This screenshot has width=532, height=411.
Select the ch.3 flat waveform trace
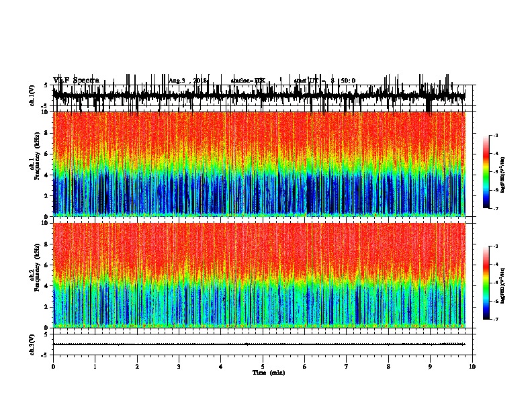coord(259,345)
